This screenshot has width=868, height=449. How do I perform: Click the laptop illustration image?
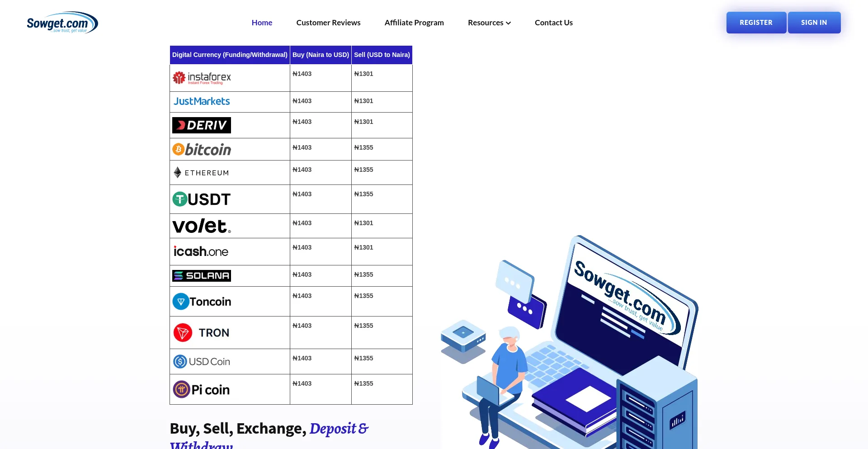[x=570, y=342]
